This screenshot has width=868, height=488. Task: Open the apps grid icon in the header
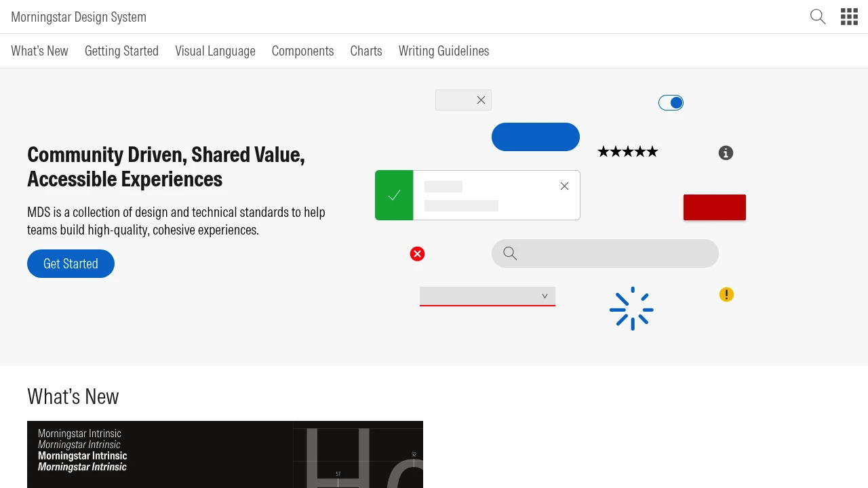coord(849,16)
